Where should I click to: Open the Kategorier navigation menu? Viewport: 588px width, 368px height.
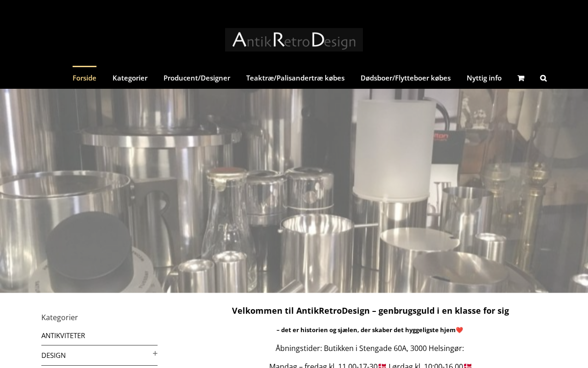click(x=130, y=78)
